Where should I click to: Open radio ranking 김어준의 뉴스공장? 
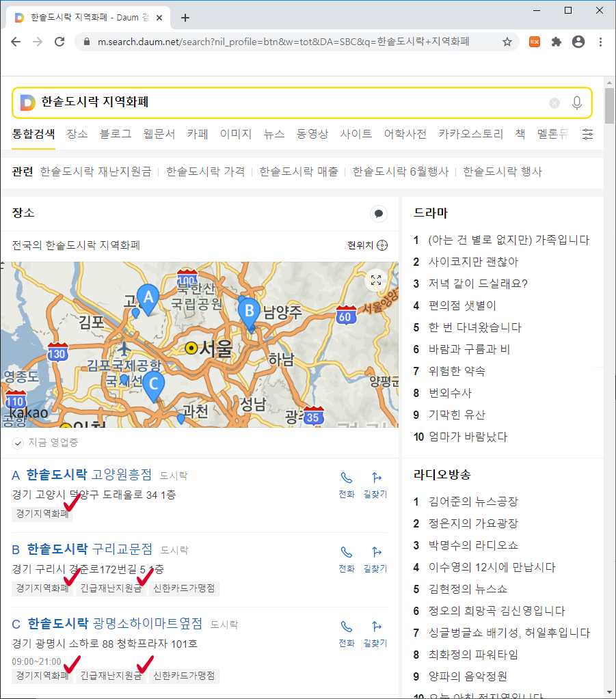pos(473,502)
